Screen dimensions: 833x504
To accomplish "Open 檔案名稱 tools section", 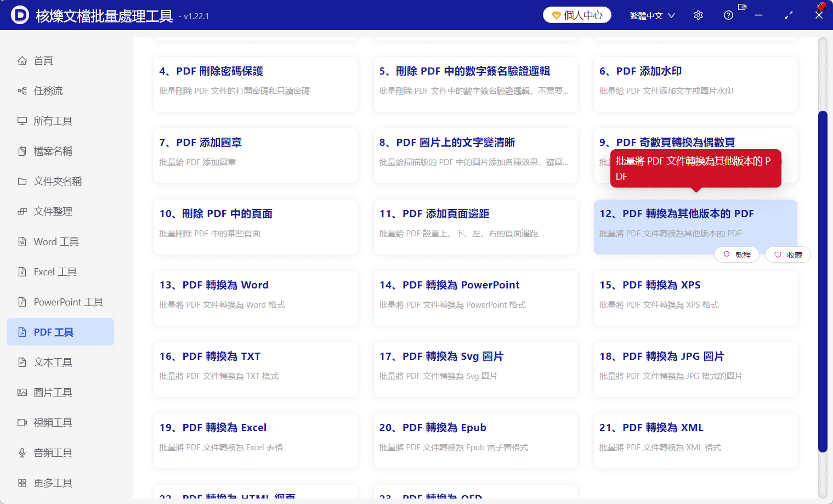I will 60,151.
